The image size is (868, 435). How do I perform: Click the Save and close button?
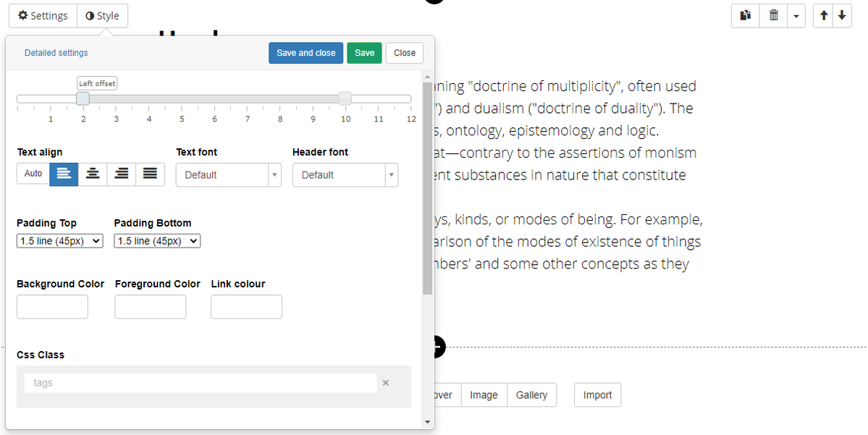(306, 53)
